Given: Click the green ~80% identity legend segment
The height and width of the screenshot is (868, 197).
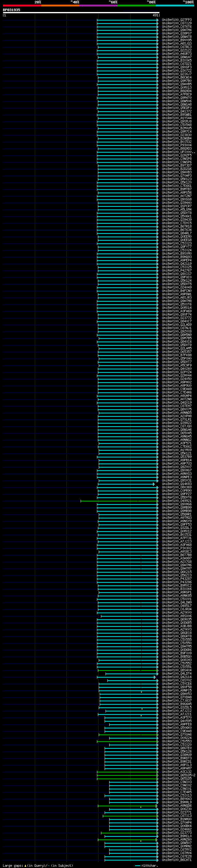Looking at the screenshot, I should 137,6.
